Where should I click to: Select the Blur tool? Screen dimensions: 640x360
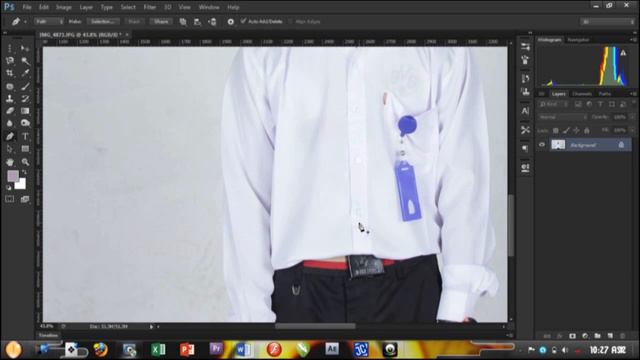click(10, 123)
